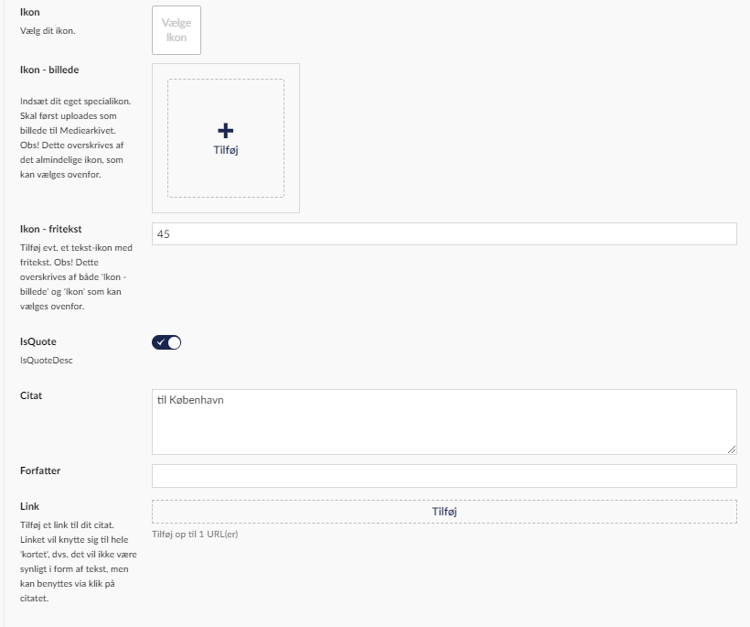Focus the empty Forfatter input field
Screen dimensions: 750x627
[444, 476]
